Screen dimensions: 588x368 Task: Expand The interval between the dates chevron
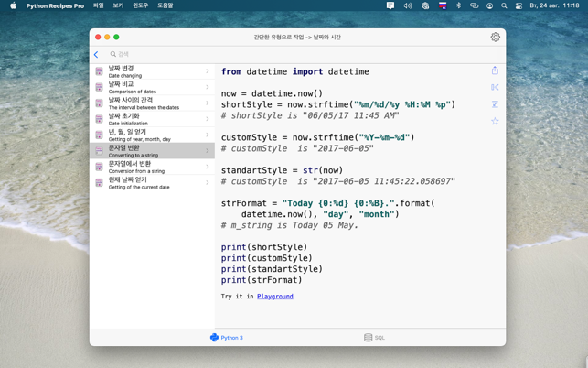[x=208, y=103]
